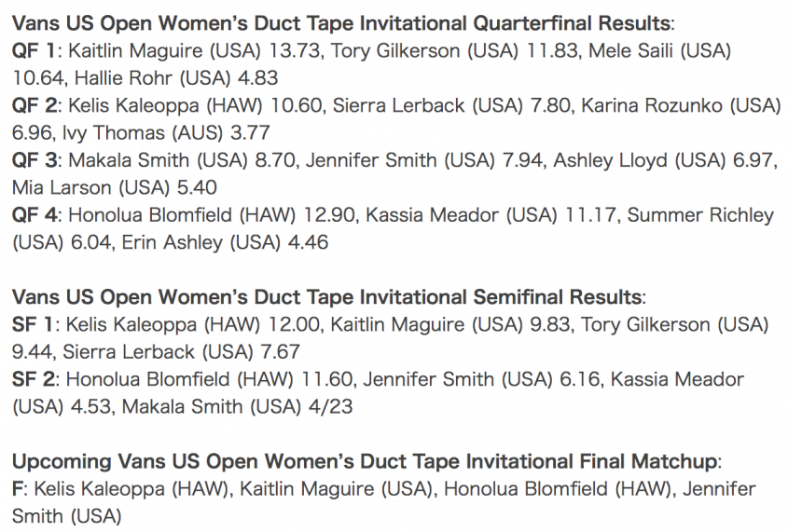Click the QF 3 label
The height and width of the screenshot is (532, 788).
pos(35,160)
